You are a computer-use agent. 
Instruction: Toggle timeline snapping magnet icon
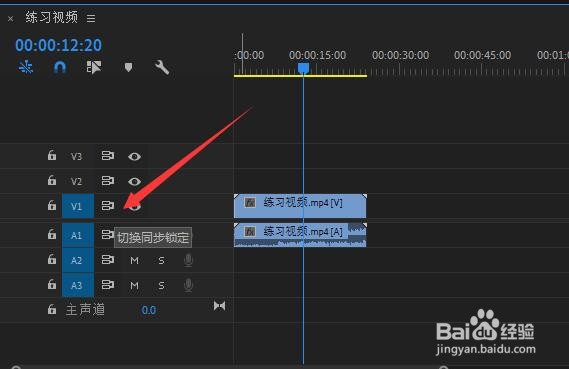tap(60, 67)
